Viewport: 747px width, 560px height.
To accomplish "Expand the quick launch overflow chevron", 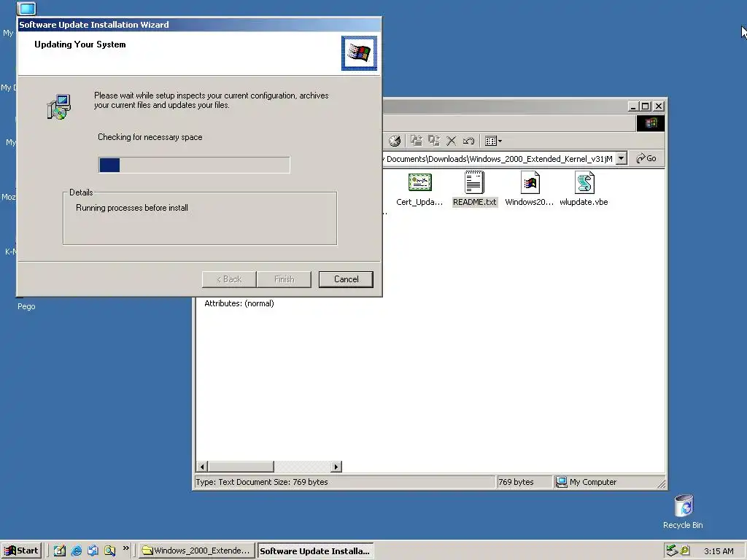I will 125,548.
